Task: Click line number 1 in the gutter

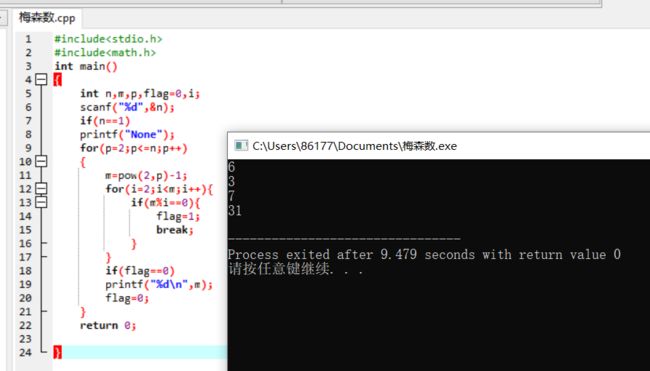Action: (x=28, y=39)
